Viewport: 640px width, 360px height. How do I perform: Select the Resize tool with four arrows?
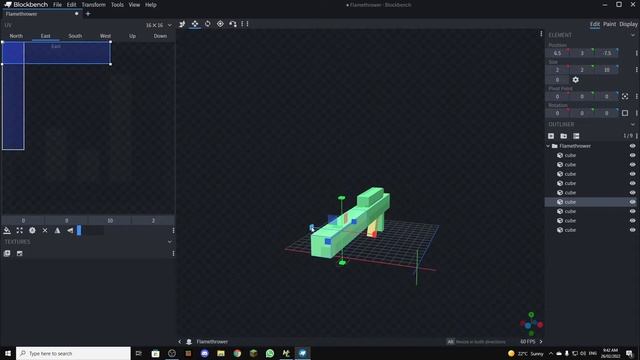coord(195,24)
